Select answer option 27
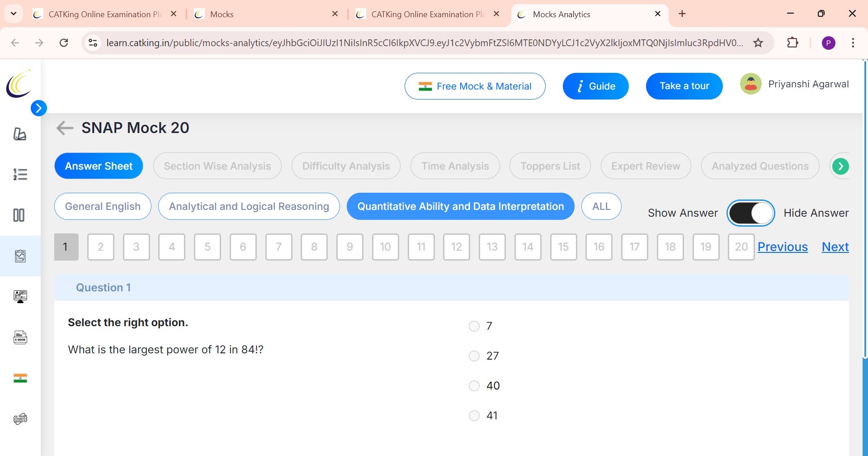868x456 pixels. point(474,356)
